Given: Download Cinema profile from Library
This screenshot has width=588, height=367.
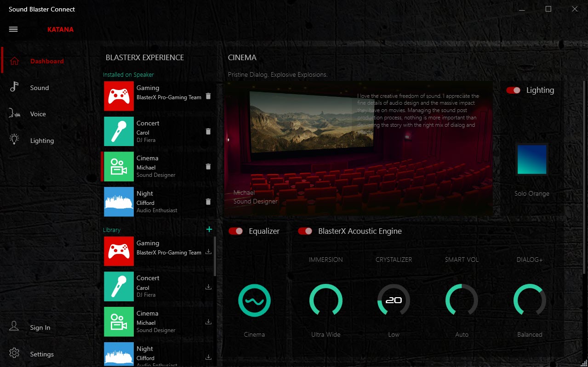Looking at the screenshot, I should click(208, 322).
